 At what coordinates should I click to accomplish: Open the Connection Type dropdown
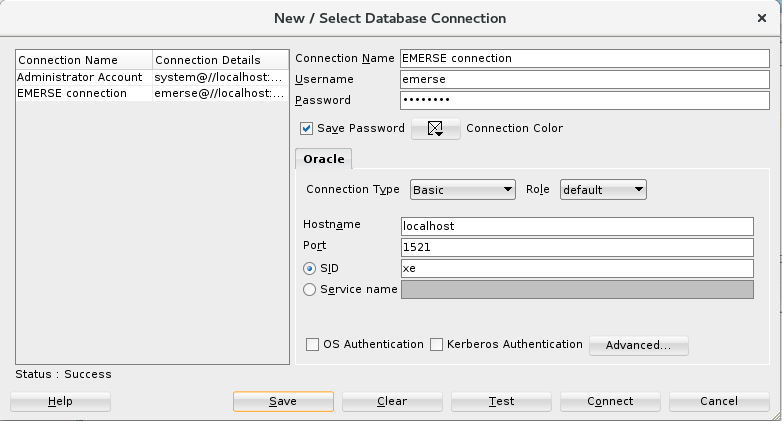463,190
